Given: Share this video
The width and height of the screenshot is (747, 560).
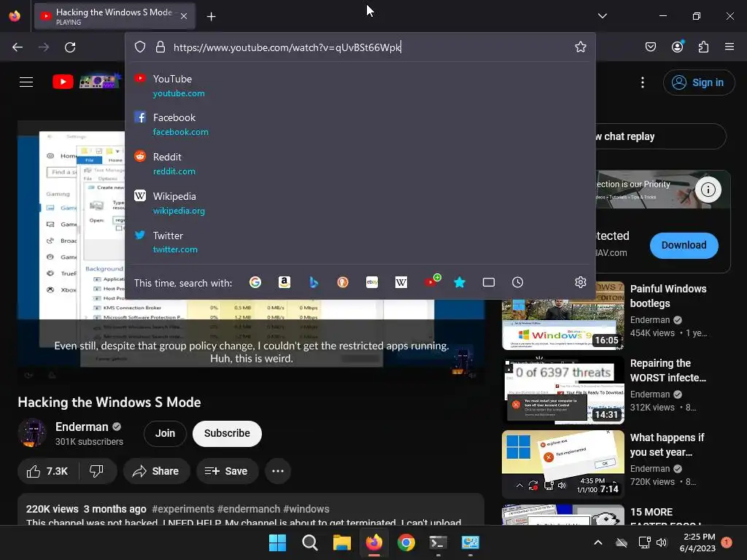Looking at the screenshot, I should point(156,471).
